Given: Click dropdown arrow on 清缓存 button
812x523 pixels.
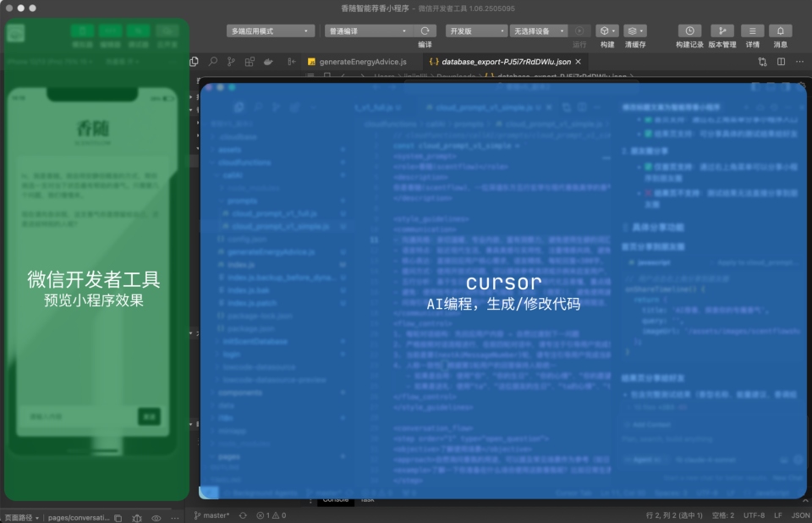Looking at the screenshot, I should 642,31.
